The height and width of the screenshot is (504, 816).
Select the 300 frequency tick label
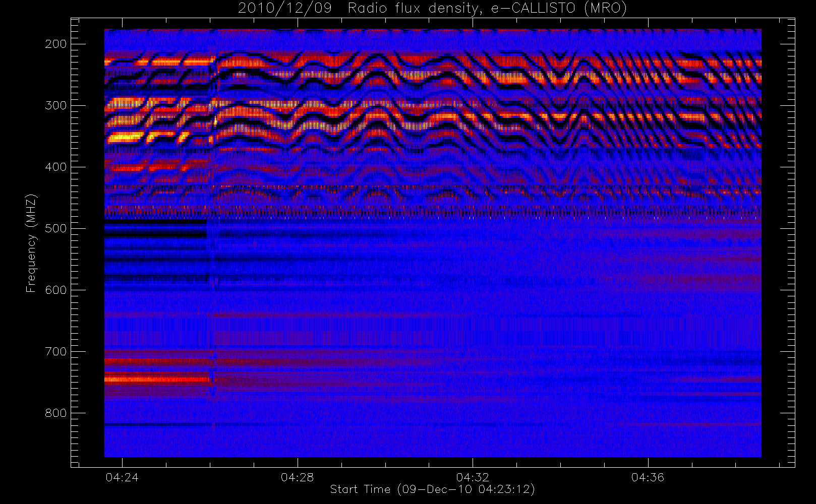(56, 105)
